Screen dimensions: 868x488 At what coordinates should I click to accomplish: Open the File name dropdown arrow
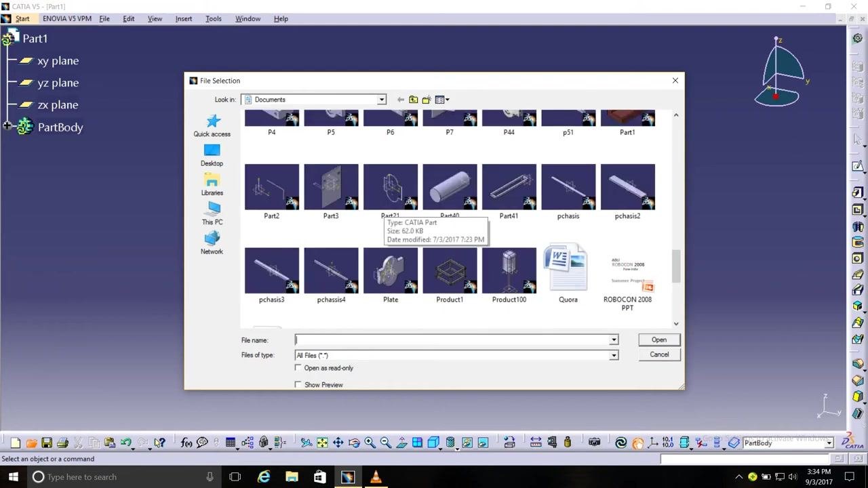click(x=614, y=340)
